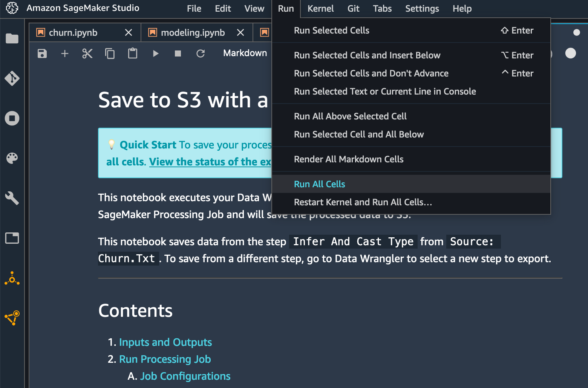Choose Run Selected Cells
The width and height of the screenshot is (588, 388).
(x=411, y=31)
